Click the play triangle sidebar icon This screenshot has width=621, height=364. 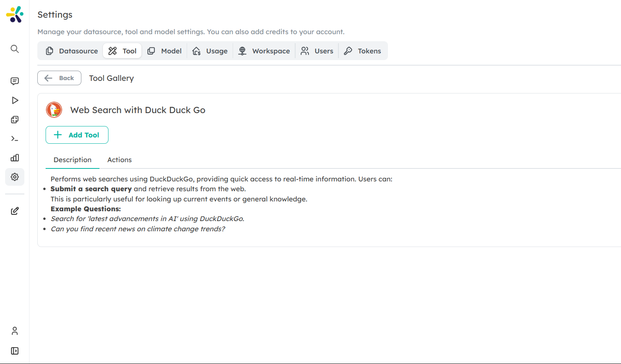[15, 101]
